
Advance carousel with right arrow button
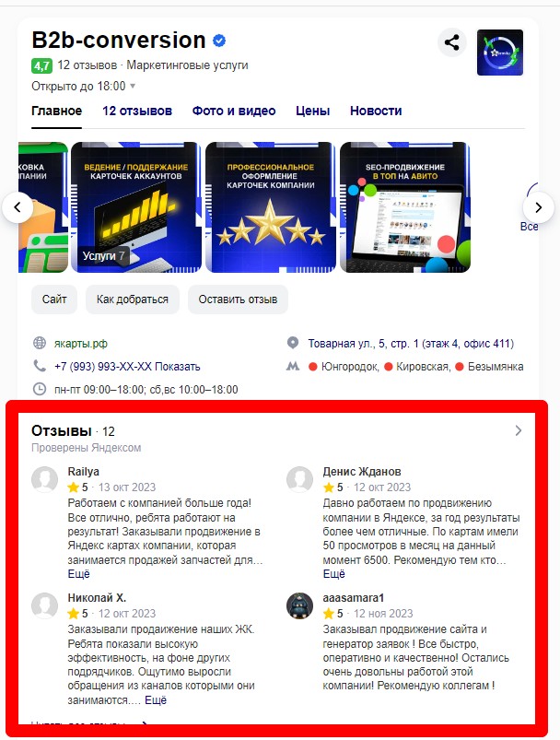(538, 207)
